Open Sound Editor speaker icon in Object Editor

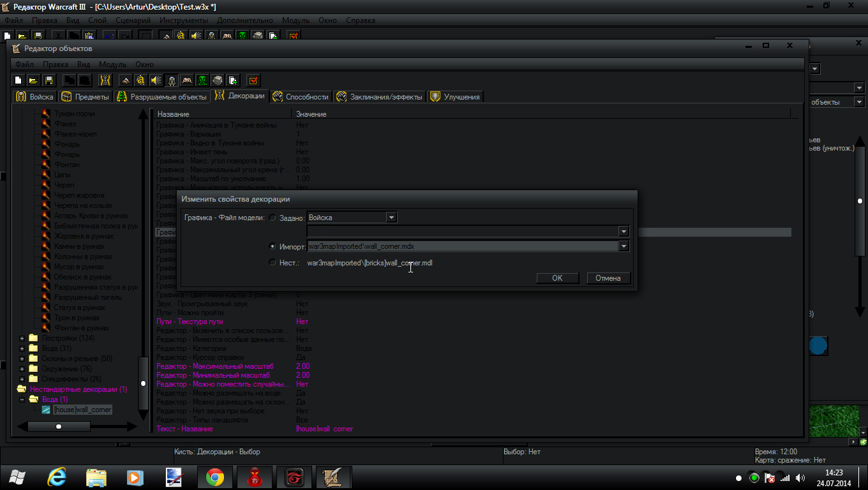[156, 80]
